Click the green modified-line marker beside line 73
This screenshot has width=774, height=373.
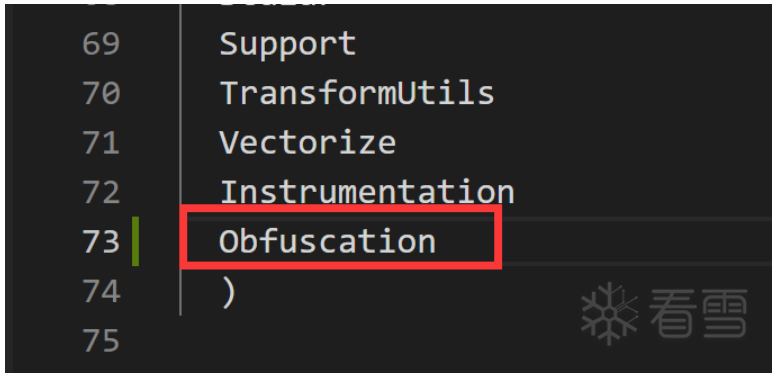(x=135, y=241)
